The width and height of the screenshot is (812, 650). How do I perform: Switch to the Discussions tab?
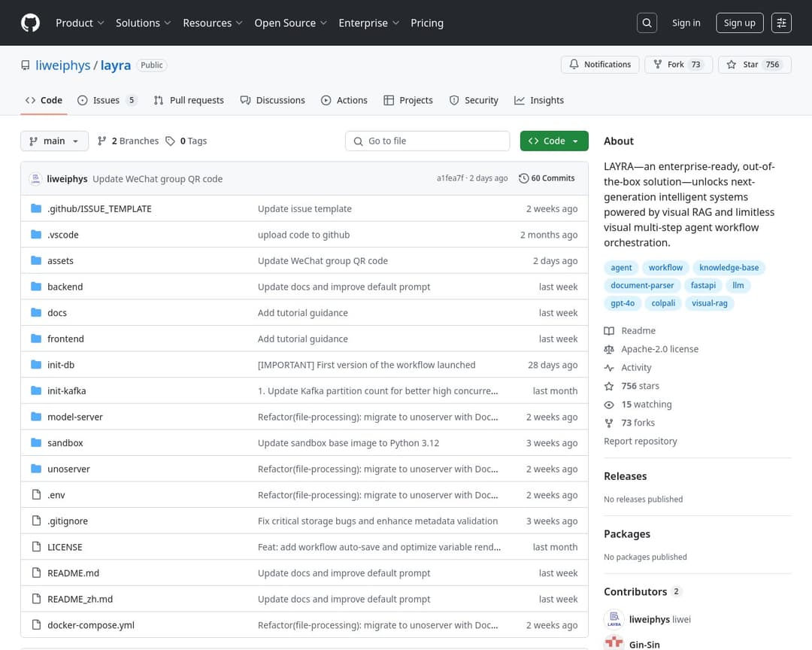tap(273, 100)
